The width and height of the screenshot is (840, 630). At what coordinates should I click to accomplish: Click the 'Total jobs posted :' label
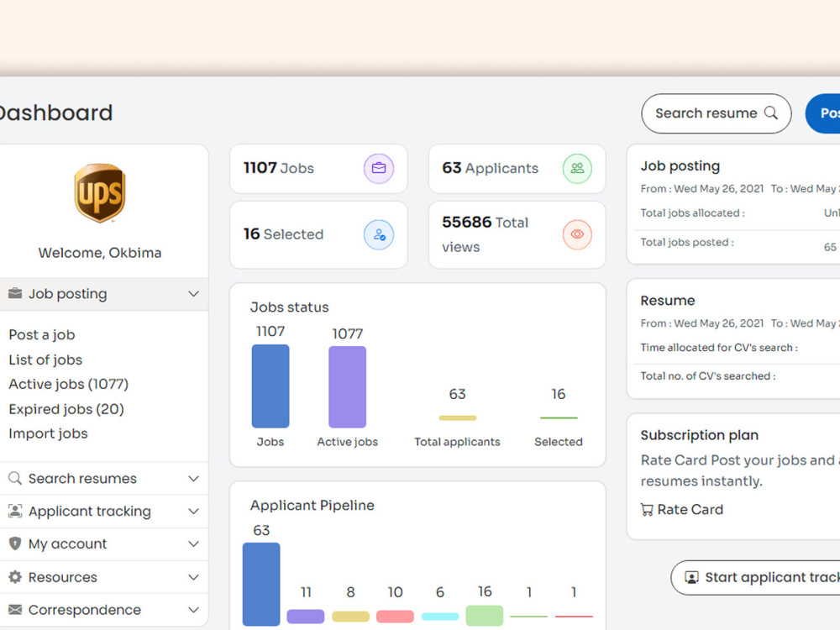click(687, 242)
